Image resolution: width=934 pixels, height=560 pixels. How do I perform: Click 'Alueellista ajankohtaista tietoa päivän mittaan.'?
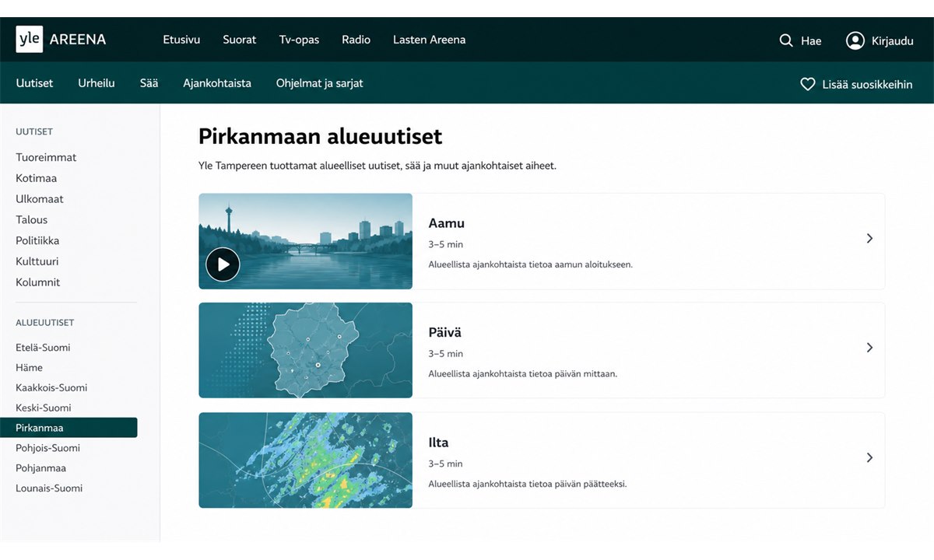coord(522,374)
